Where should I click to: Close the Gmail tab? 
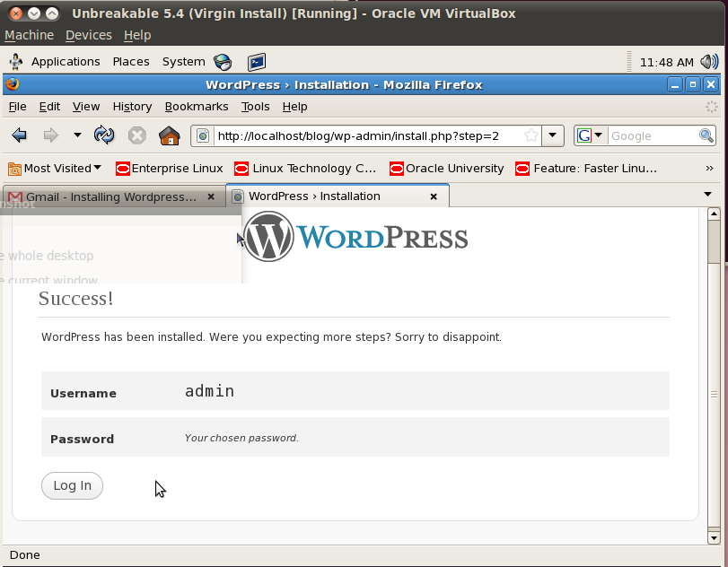(x=211, y=196)
